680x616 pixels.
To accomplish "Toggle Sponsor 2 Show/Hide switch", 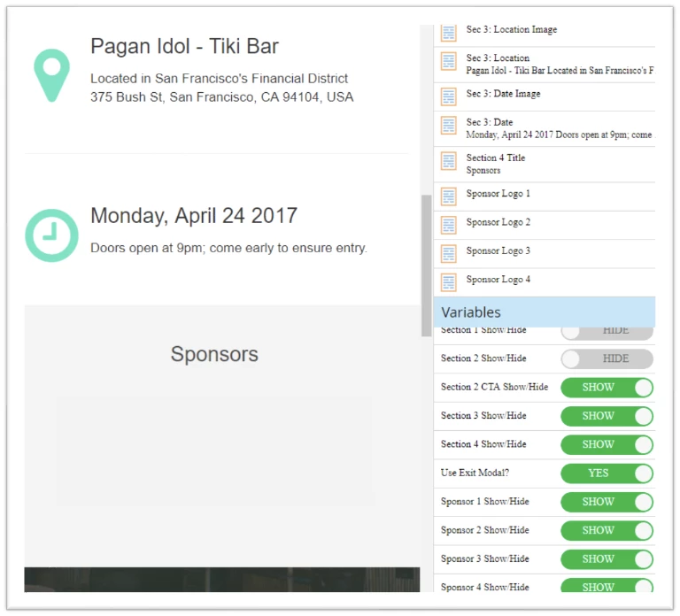I will click(x=607, y=531).
